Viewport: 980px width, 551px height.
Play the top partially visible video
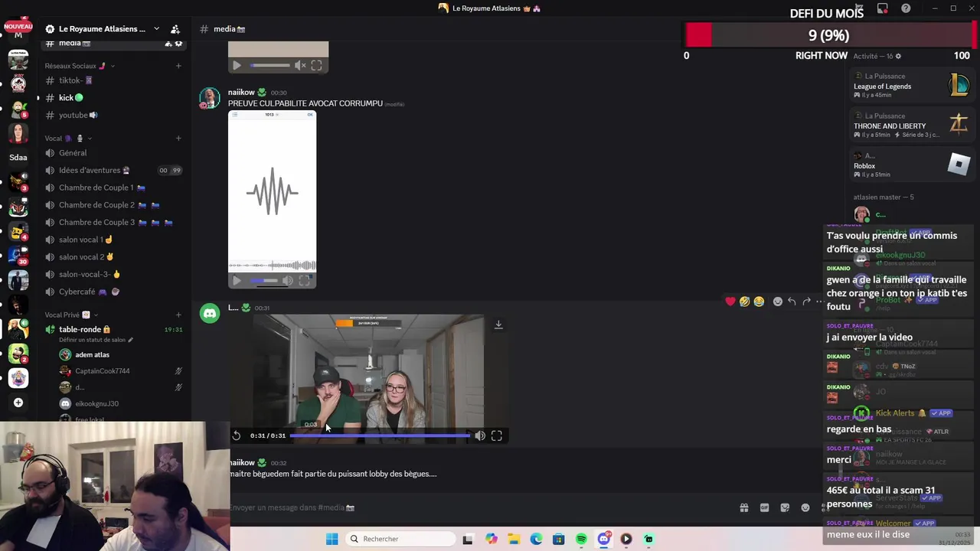tap(237, 66)
